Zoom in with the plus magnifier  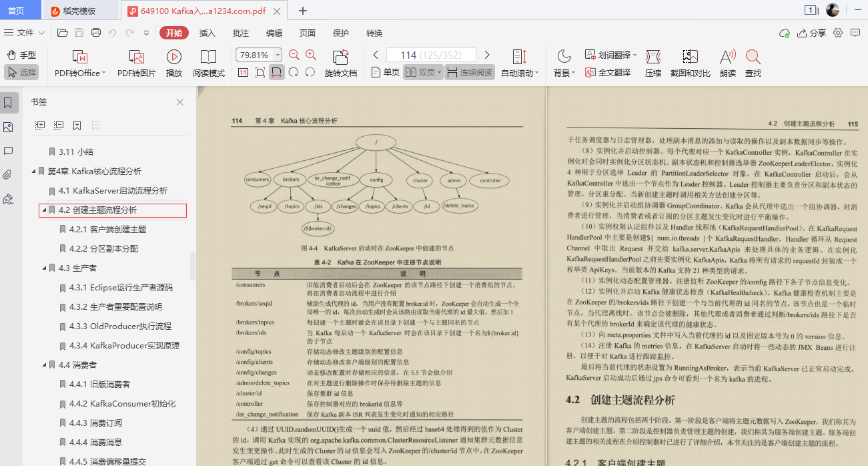click(x=310, y=55)
